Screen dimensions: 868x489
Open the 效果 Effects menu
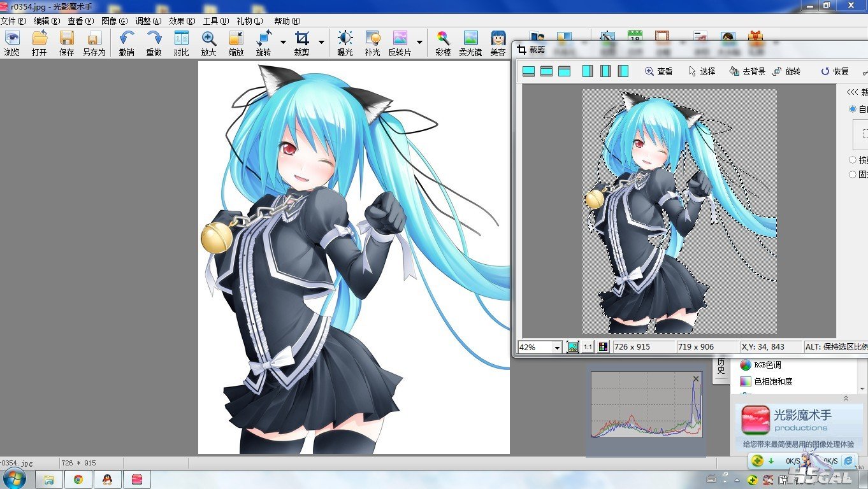pyautogui.click(x=182, y=21)
